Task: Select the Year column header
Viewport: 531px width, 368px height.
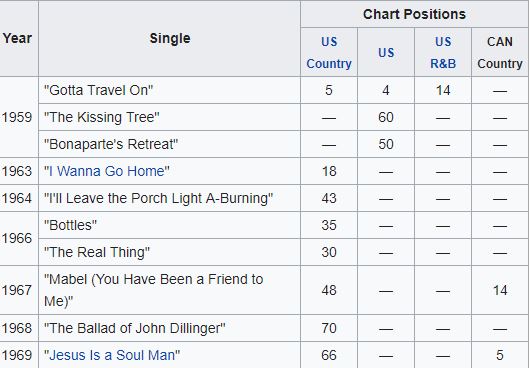Action: (x=18, y=38)
